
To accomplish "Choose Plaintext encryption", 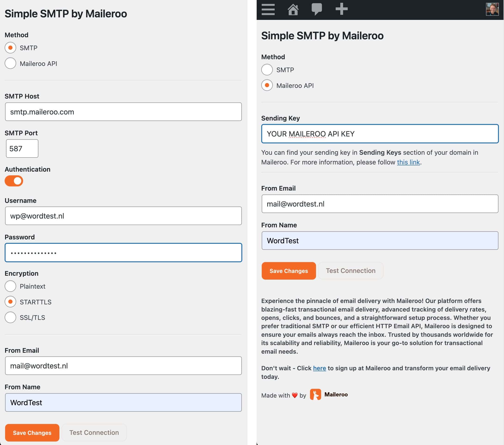I will (x=10, y=286).
